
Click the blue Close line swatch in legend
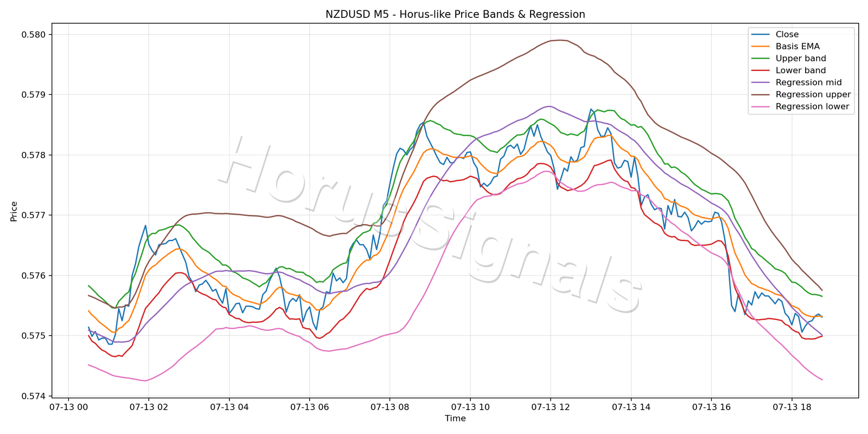click(x=760, y=35)
